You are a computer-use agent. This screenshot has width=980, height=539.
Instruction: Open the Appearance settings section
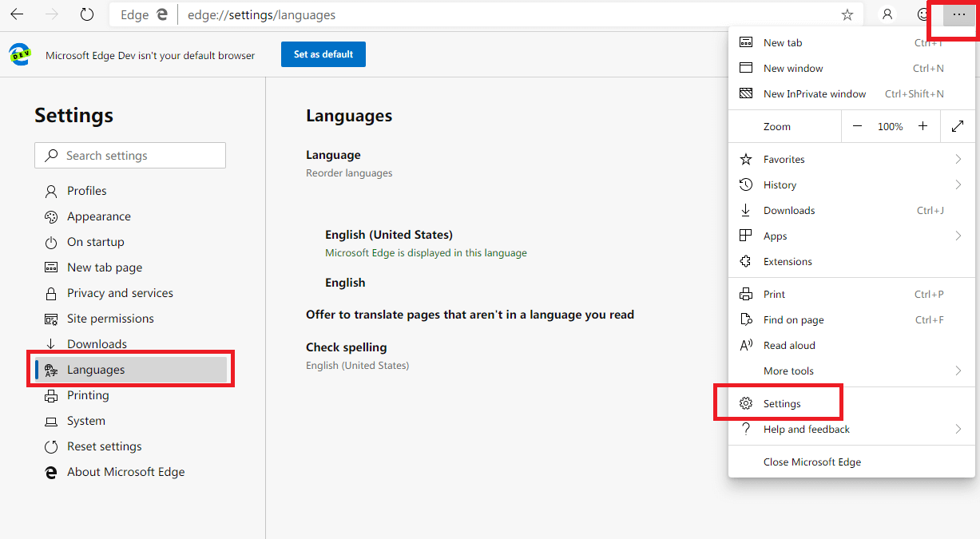coord(98,216)
